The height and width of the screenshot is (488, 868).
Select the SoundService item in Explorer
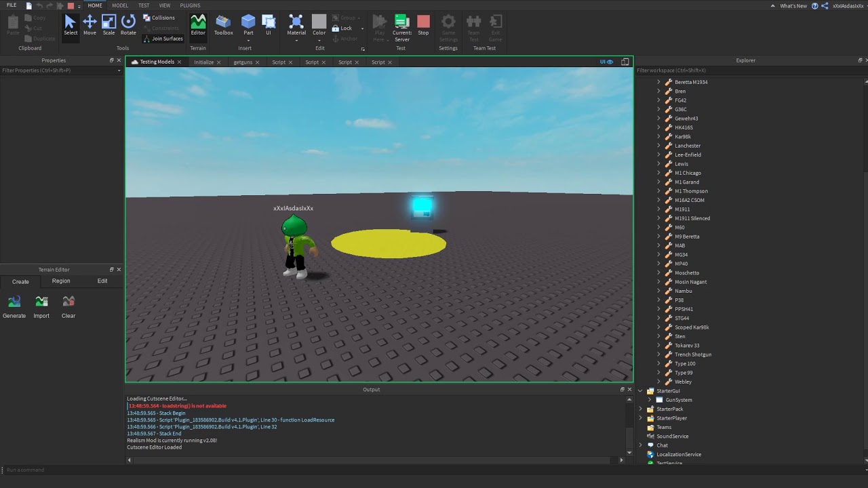(x=672, y=436)
